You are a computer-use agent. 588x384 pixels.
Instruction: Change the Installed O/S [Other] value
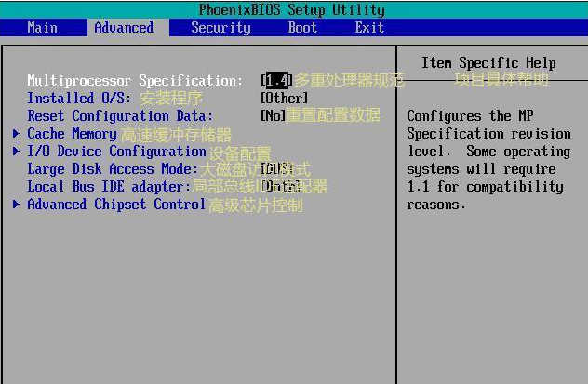click(x=284, y=99)
